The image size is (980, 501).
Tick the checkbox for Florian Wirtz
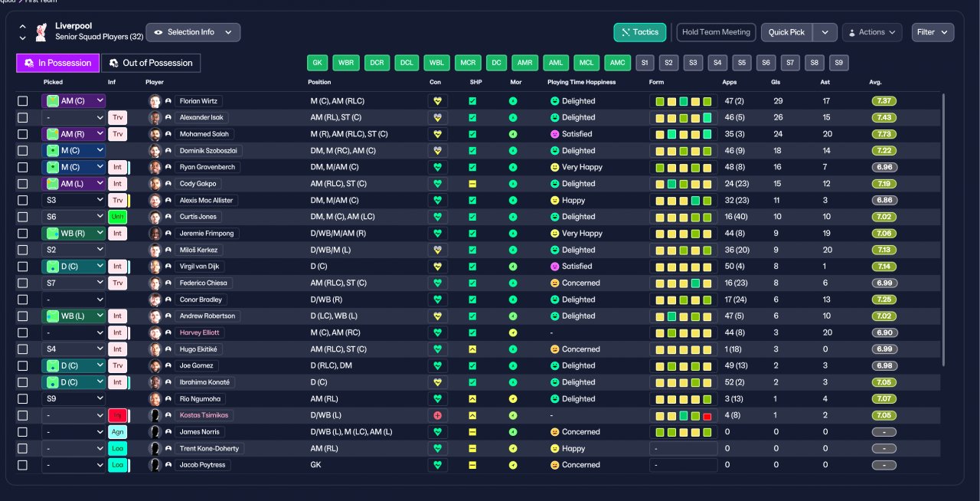coord(23,101)
